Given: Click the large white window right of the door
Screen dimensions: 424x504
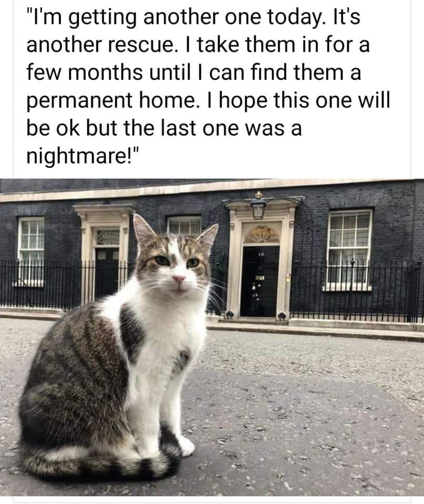Looking at the screenshot, I should (x=349, y=251).
